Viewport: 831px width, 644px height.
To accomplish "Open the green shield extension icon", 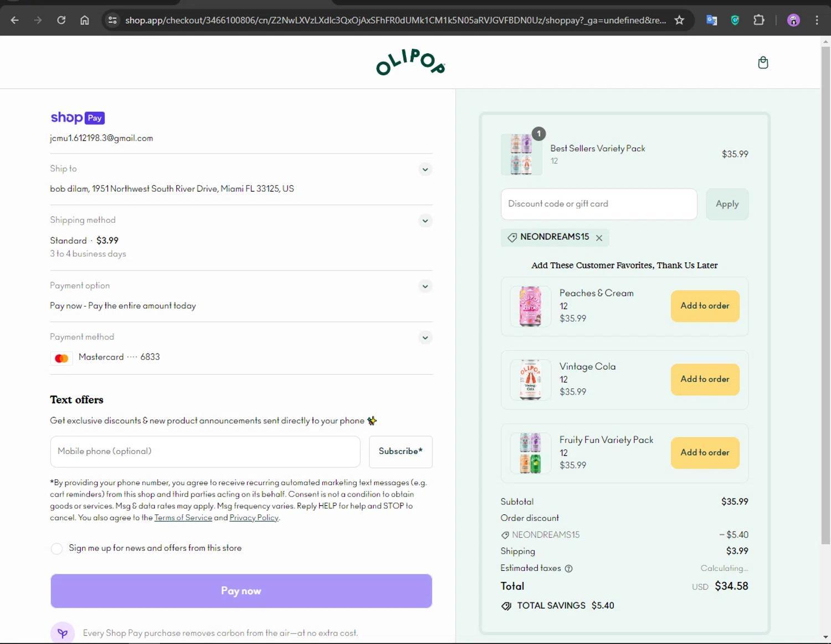I will pyautogui.click(x=735, y=21).
